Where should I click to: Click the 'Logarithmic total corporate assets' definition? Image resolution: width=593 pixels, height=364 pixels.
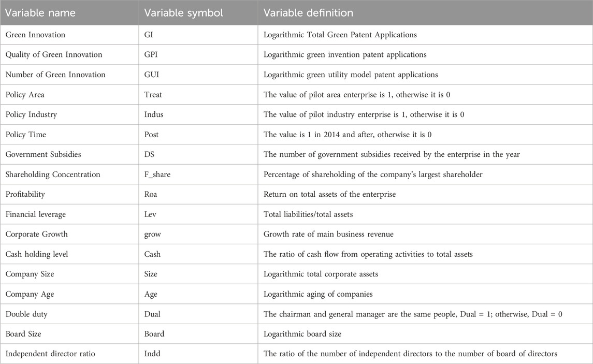321,274
